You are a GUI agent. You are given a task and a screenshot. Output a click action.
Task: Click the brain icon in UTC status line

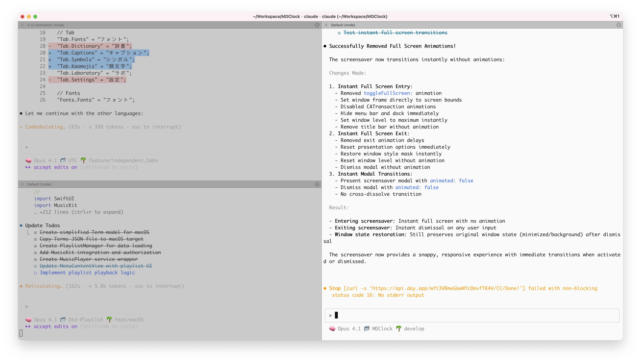[x=28, y=160]
